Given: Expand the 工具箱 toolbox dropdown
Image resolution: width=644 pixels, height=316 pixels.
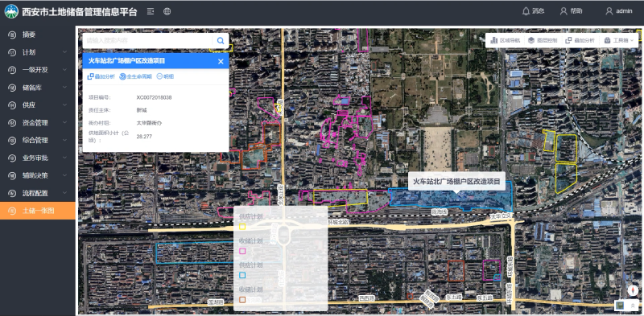Looking at the screenshot, I should pyautogui.click(x=618, y=40).
